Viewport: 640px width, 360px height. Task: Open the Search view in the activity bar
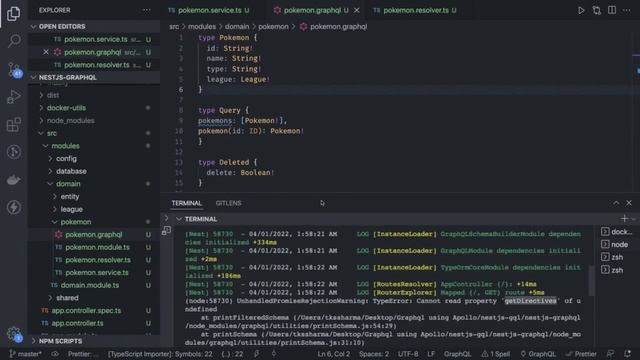click(x=14, y=41)
